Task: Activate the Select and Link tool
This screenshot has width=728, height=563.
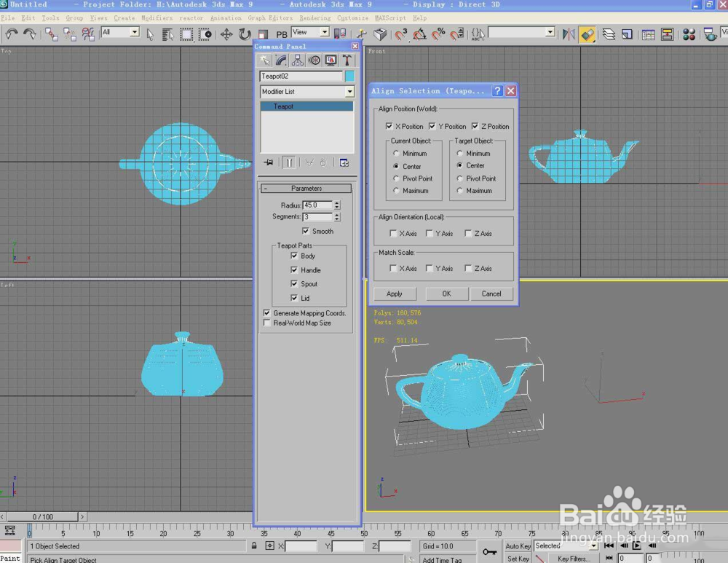Action: click(51, 34)
